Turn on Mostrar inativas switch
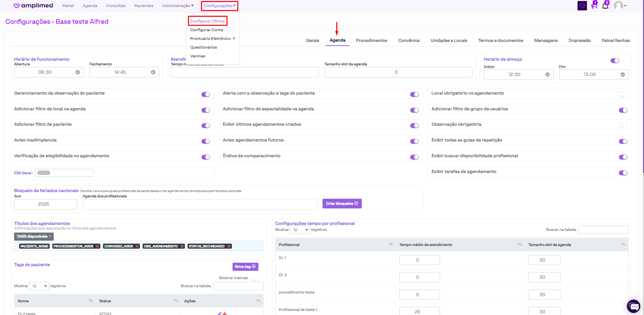The width and height of the screenshot is (644, 315). (255, 278)
